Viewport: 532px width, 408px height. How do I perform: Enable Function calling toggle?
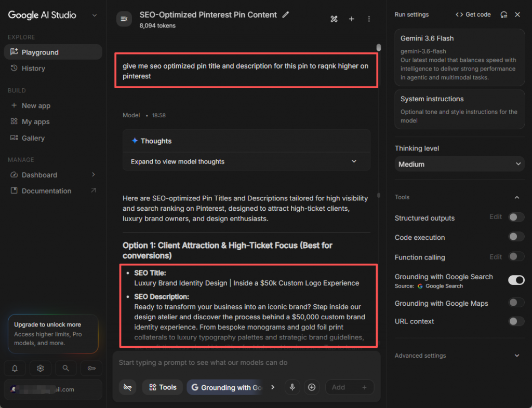click(516, 256)
